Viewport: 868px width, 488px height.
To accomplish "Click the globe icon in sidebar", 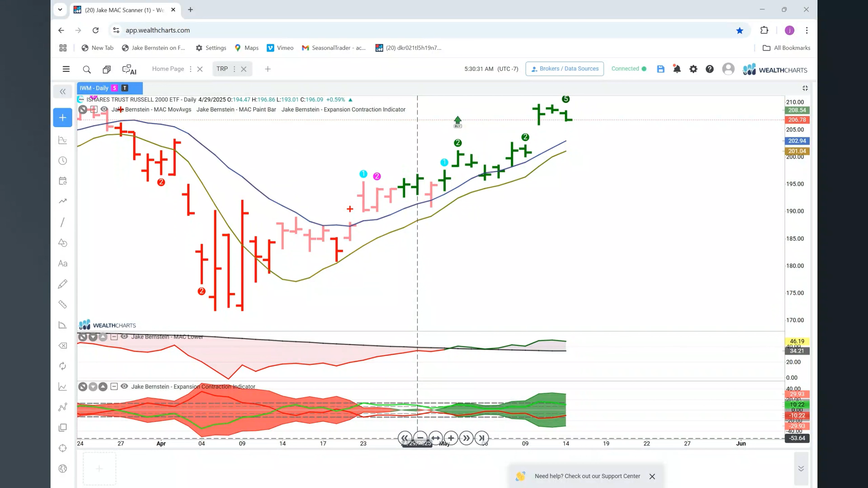I will [x=63, y=469].
